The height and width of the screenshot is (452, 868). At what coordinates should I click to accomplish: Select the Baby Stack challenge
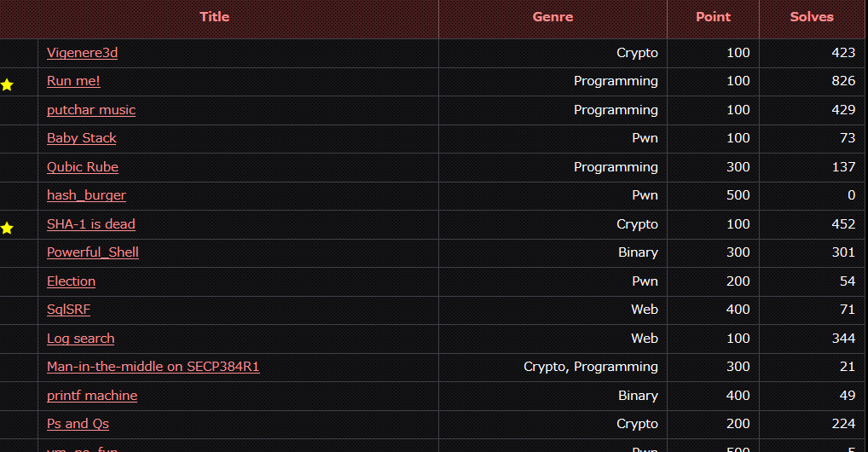(81, 138)
